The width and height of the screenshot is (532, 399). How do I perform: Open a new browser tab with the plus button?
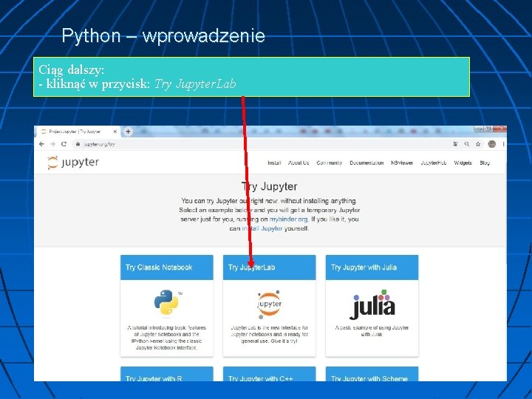[128, 132]
